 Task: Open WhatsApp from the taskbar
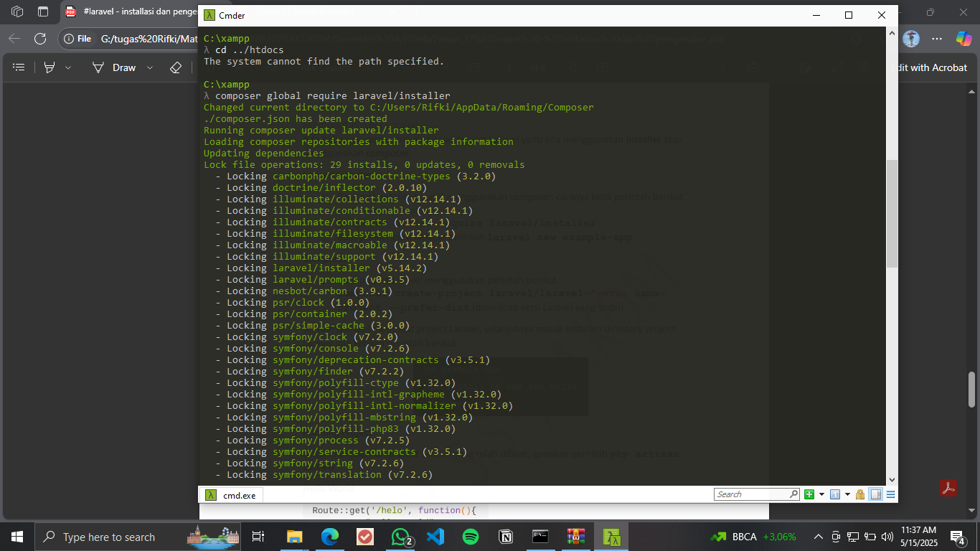(x=400, y=536)
